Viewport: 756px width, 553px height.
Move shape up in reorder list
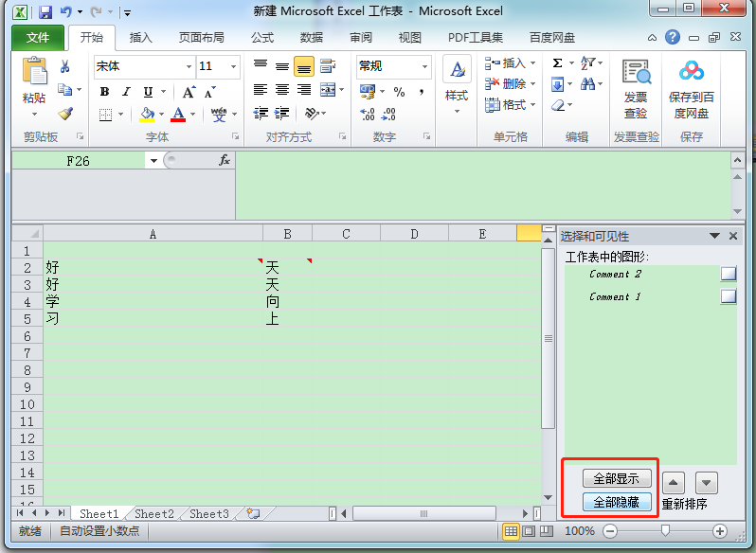pos(674,483)
